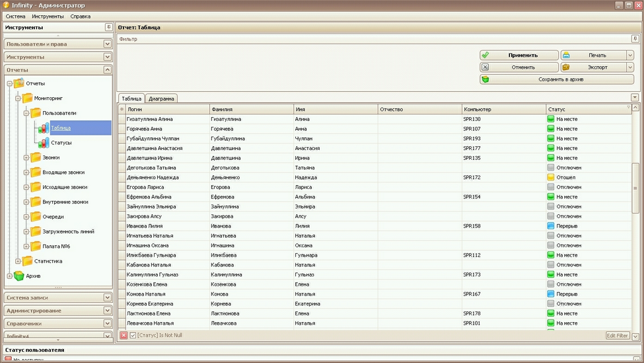This screenshot has width=644, height=363.
Task: Click the Палата №6 folder icon
Action: 36,246
